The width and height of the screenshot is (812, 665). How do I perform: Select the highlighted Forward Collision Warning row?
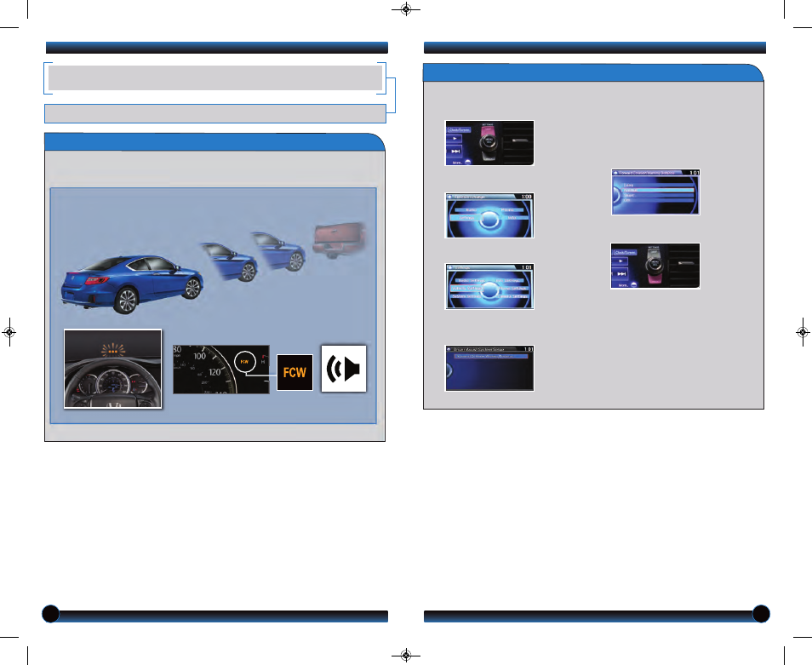click(x=491, y=356)
